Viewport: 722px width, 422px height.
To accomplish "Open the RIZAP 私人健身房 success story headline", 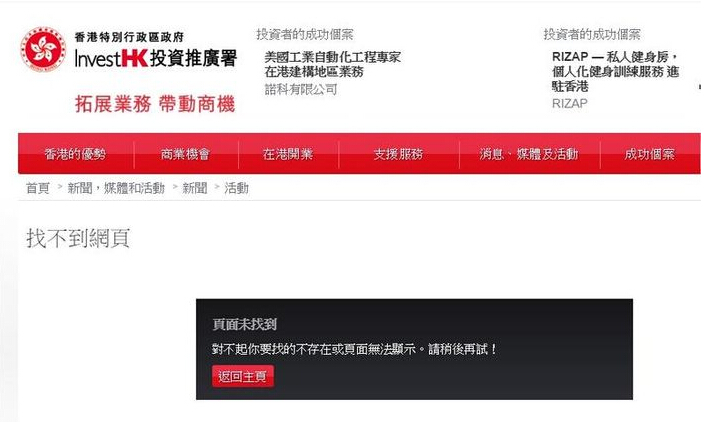I will pyautogui.click(x=615, y=71).
